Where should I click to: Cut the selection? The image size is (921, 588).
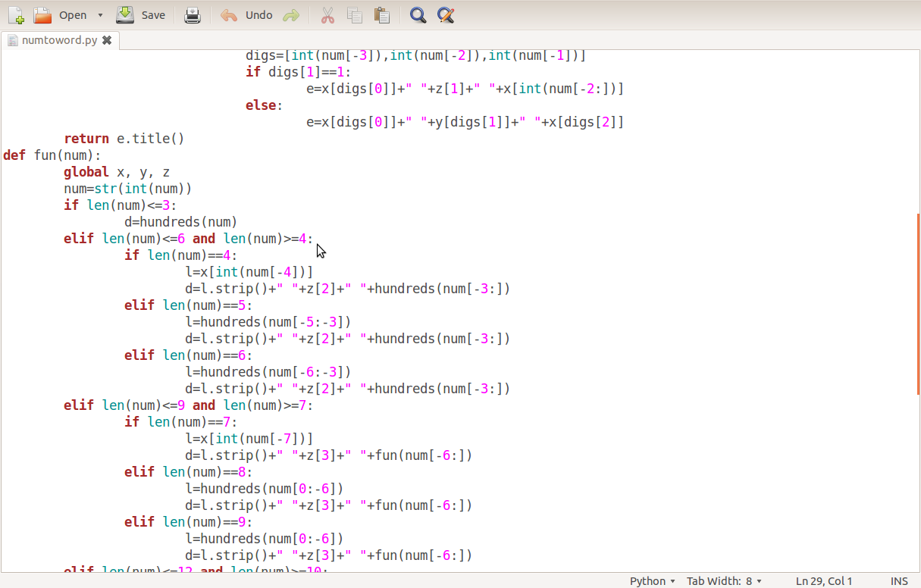(327, 14)
